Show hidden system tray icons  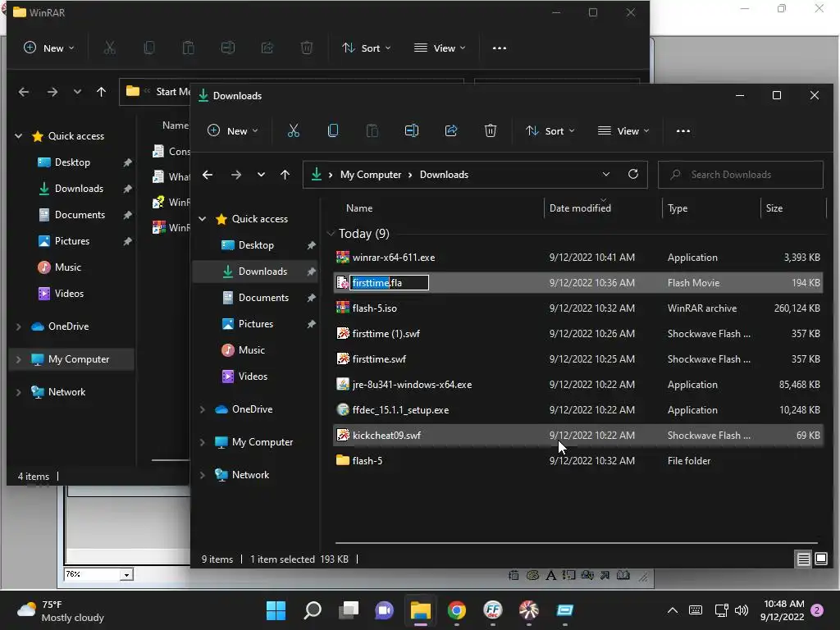[673, 610]
